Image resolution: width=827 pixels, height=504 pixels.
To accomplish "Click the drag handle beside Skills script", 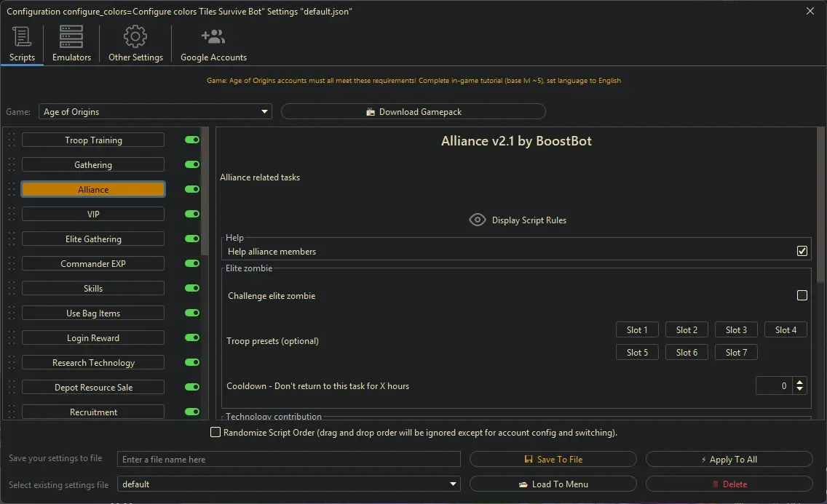I will pos(12,289).
